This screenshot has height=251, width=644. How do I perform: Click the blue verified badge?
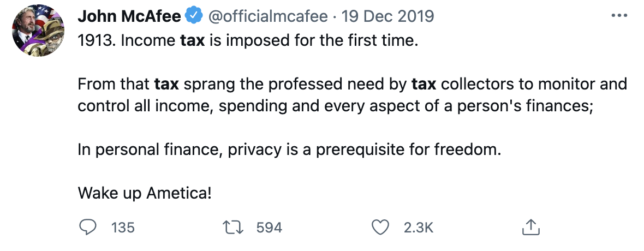(194, 16)
